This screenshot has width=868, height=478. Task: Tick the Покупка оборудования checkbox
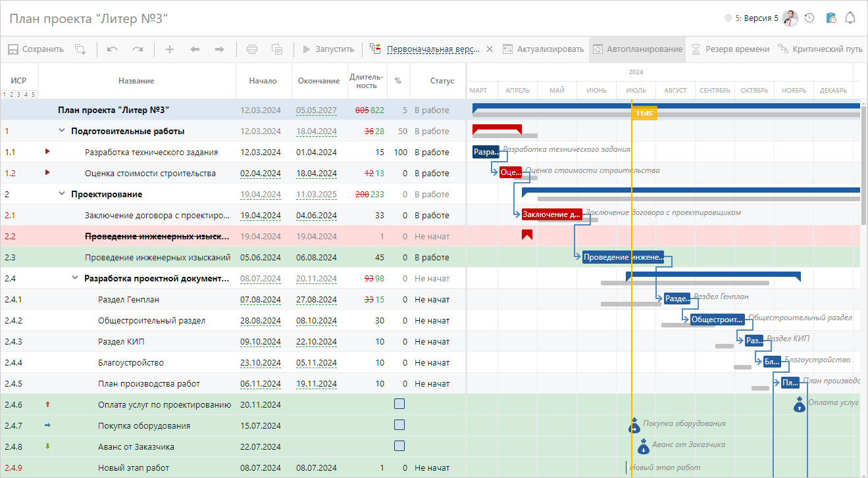399,425
